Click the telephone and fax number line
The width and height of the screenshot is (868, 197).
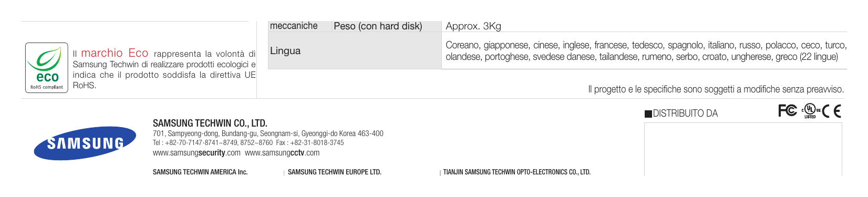pos(249,143)
